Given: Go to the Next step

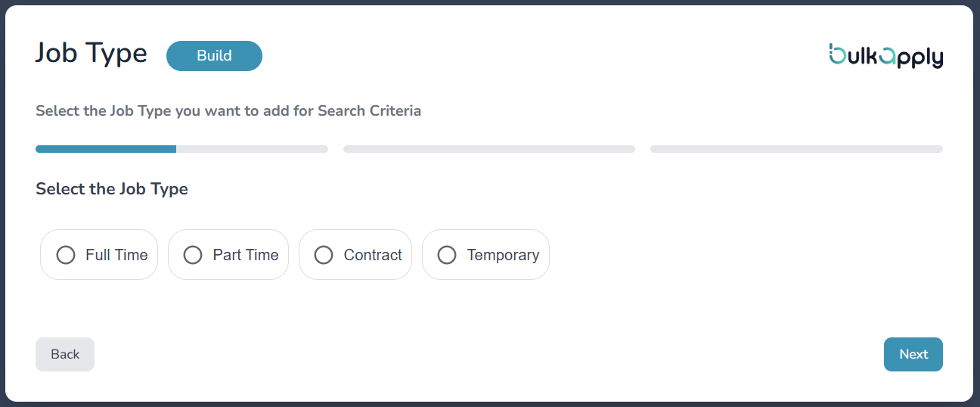Looking at the screenshot, I should pyautogui.click(x=913, y=354).
